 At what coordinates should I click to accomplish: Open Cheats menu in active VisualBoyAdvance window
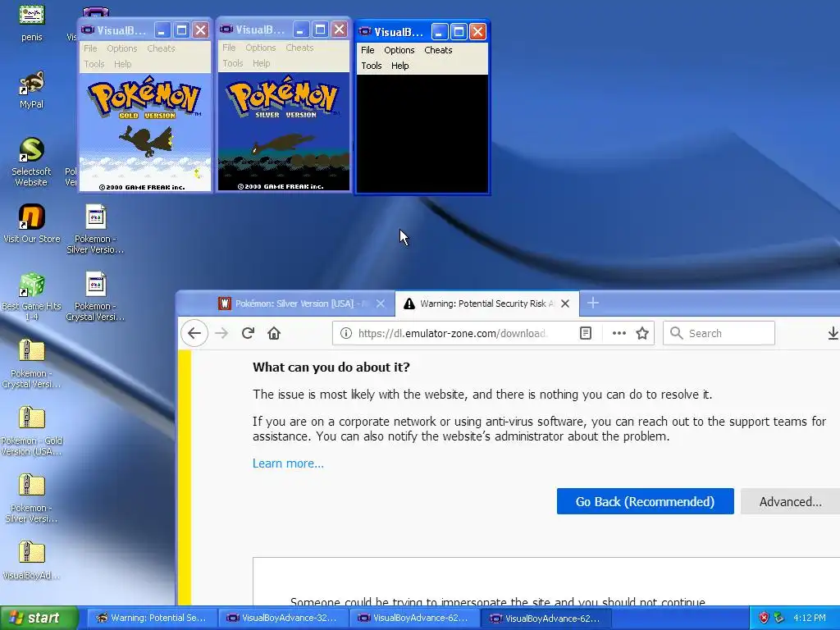pyautogui.click(x=438, y=50)
